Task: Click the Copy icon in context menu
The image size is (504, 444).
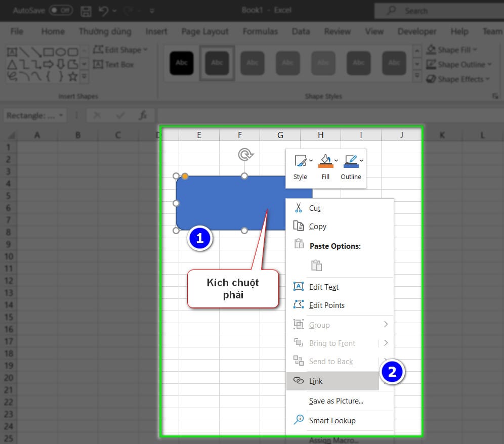Action: click(x=298, y=226)
